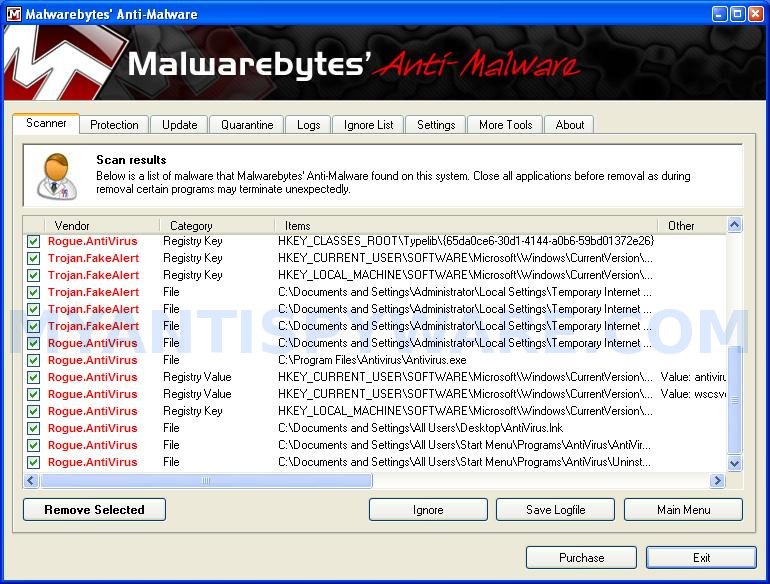The width and height of the screenshot is (770, 584).
Task: Minimize the Malwarebytes window
Action: pos(719,14)
